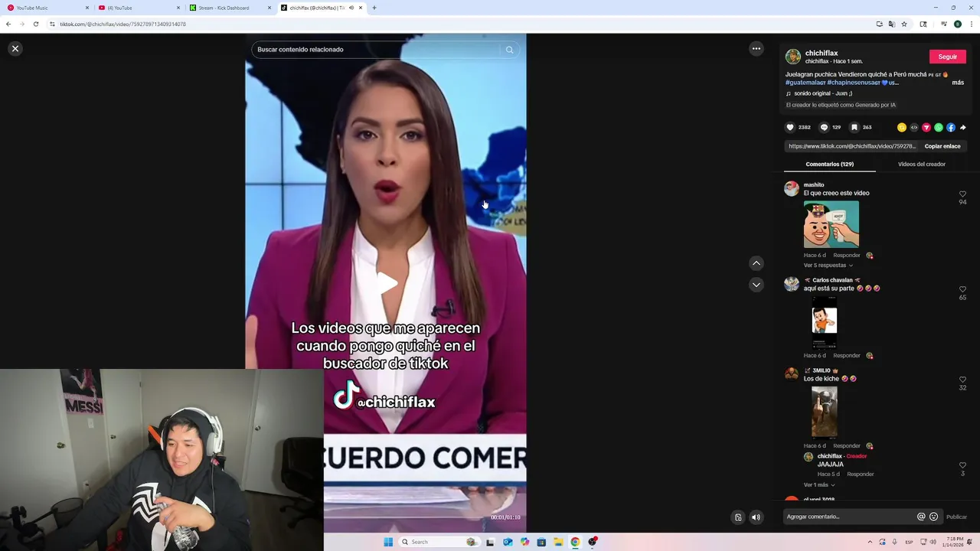Save video with bookmark icon
Image resolution: width=980 pixels, height=551 pixels.
[x=854, y=127]
